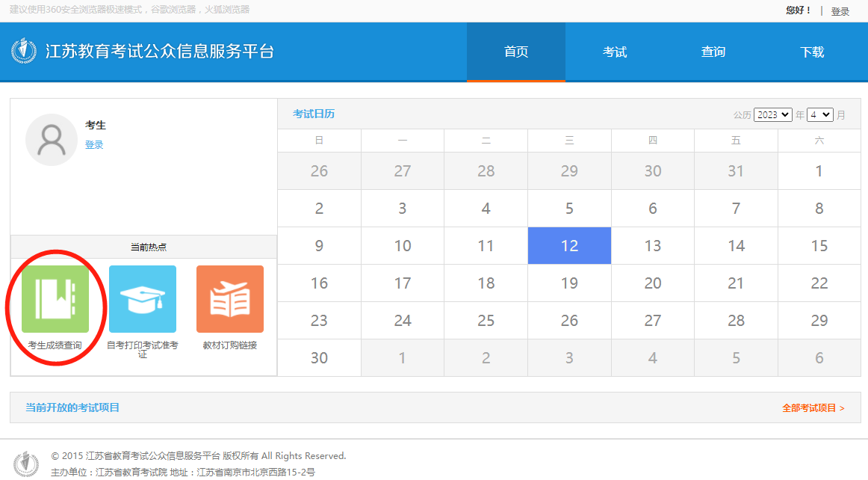Click the 考生成绩查询 text label
Image resolution: width=868 pixels, height=480 pixels.
point(55,345)
